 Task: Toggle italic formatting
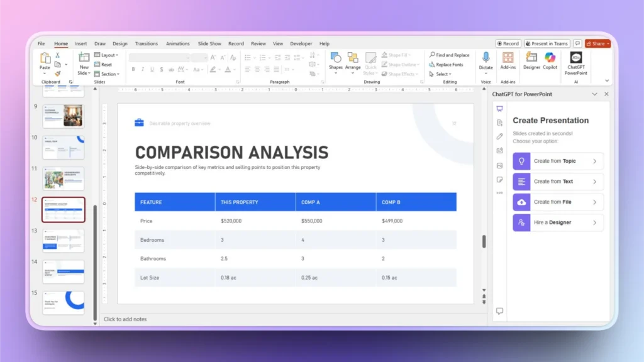(143, 69)
